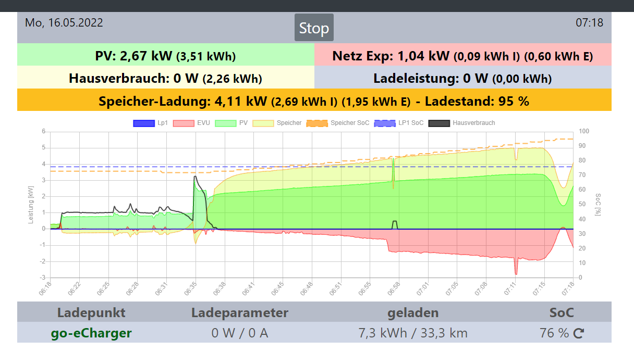
Task: Click the 07:11 time tick on chart
Action: 510,290
